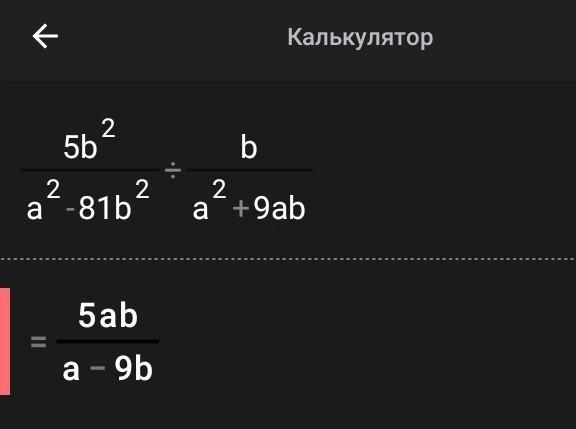Click the minus sign before 81b²
This screenshot has height=429, width=576.
tap(71, 210)
